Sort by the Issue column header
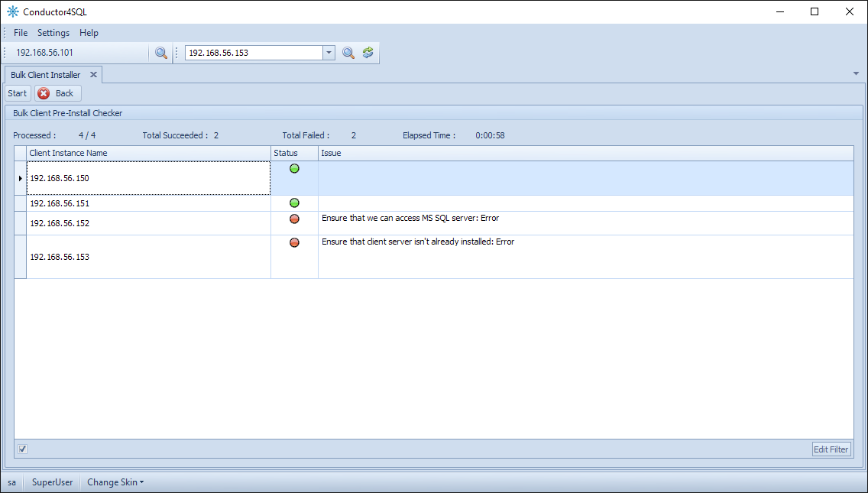Image resolution: width=868 pixels, height=493 pixels. tap(586, 153)
